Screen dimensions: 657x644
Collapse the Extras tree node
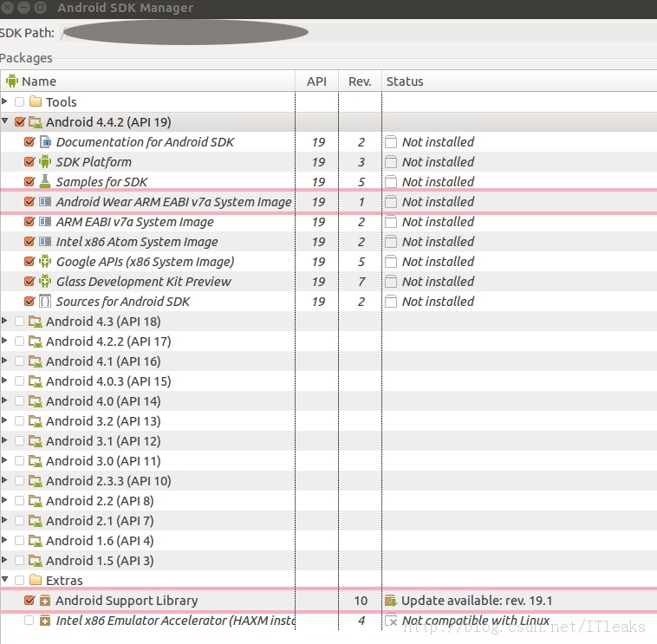pyautogui.click(x=4, y=580)
